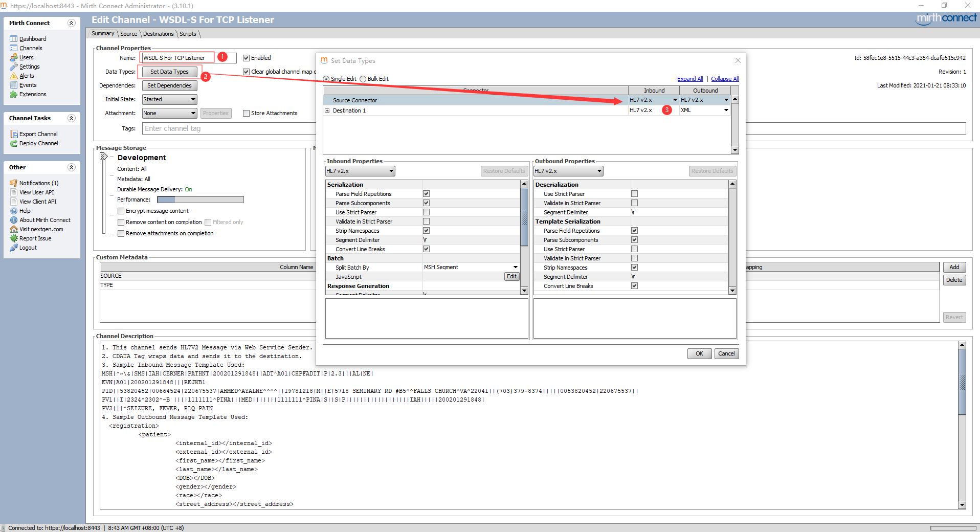980x532 pixels.
Task: Select the Single Edit radio button
Action: click(x=326, y=79)
